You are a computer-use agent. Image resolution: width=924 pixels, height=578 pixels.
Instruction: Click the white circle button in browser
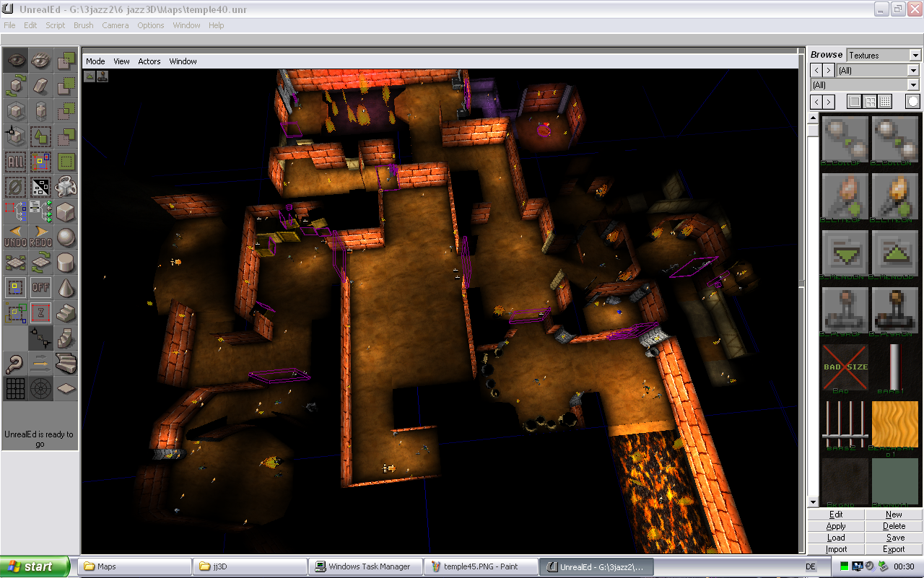point(913,102)
